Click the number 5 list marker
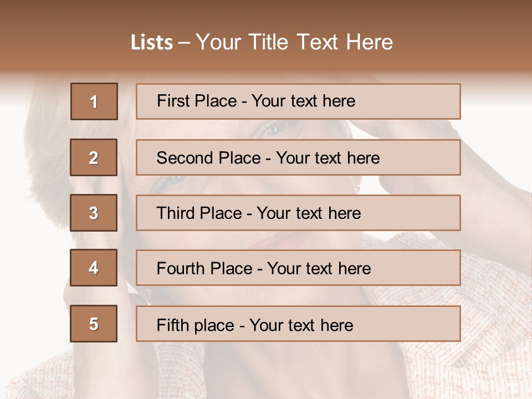This screenshot has width=532, height=399. tap(94, 324)
